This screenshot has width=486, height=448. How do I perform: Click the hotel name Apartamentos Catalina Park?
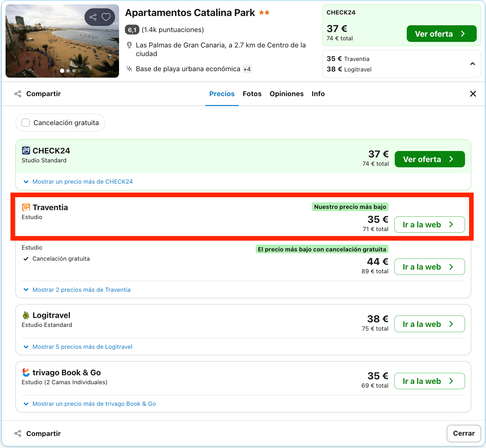190,13
